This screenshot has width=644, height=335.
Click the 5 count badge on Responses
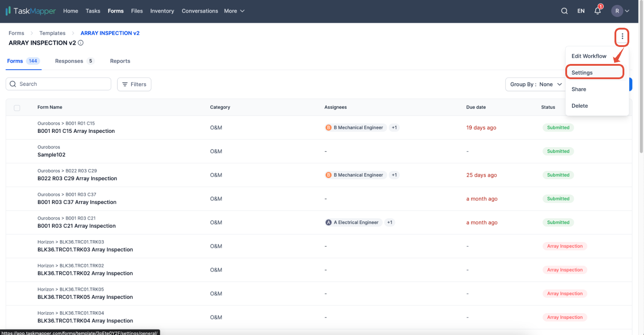90,61
